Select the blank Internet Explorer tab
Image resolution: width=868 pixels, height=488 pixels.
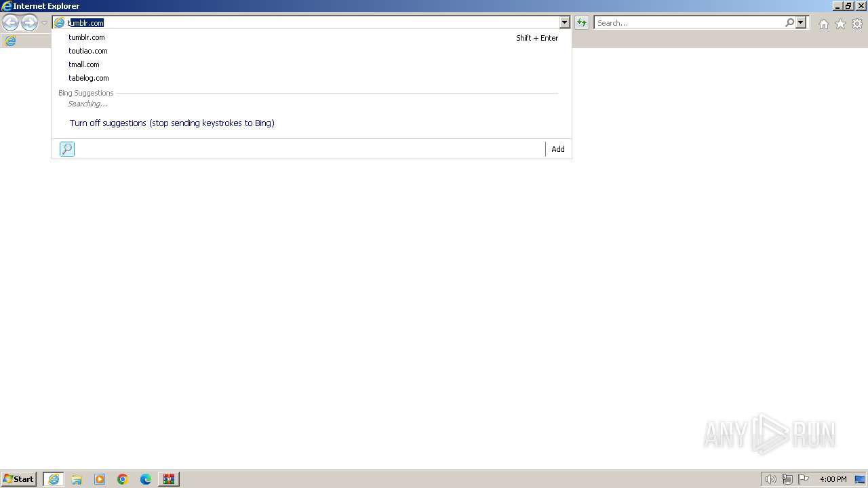click(10, 41)
